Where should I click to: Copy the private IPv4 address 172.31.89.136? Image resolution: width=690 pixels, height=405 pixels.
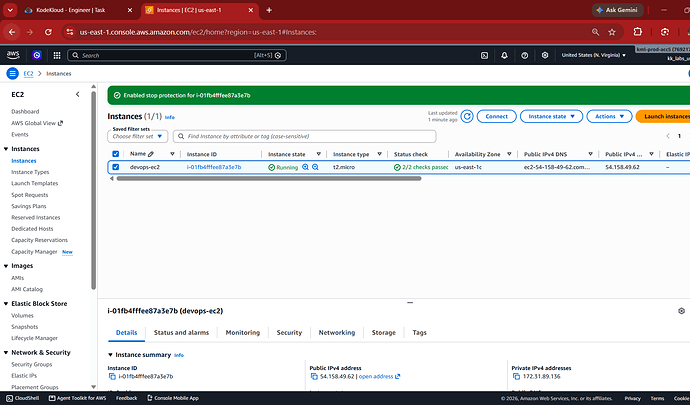517,376
